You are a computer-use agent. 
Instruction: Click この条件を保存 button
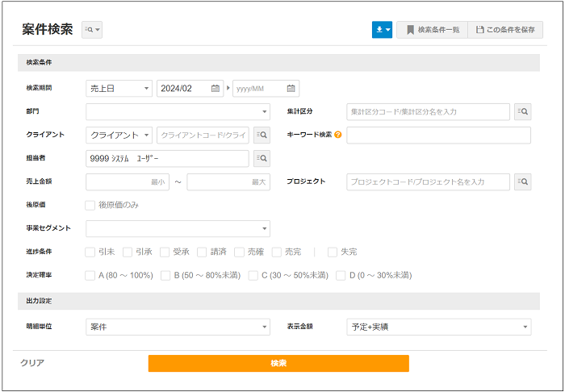pyautogui.click(x=505, y=30)
